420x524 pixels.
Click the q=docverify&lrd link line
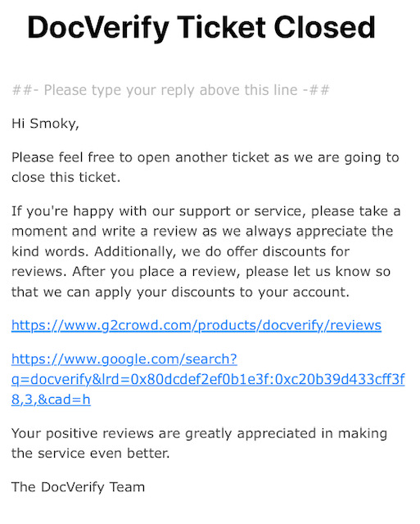208,380
